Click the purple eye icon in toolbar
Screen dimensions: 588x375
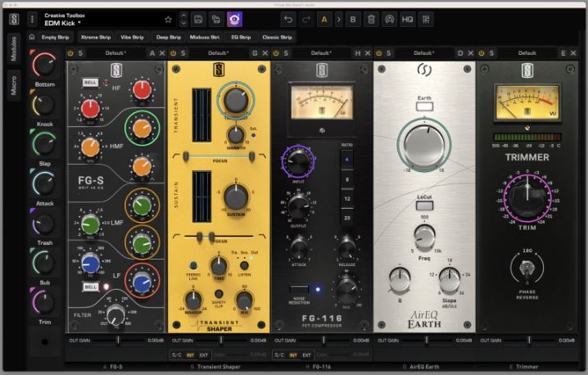pos(235,19)
